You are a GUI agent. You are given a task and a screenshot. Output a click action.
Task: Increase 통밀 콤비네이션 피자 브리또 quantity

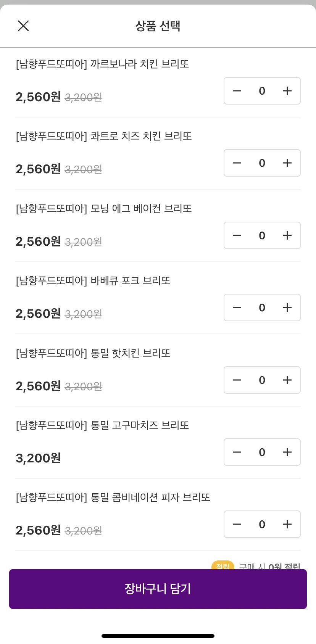click(287, 524)
